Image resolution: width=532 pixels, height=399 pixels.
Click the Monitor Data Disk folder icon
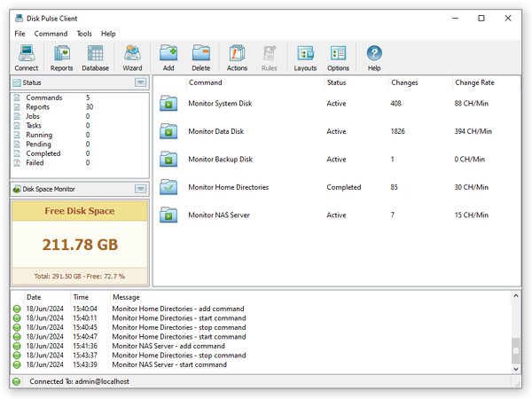(168, 131)
